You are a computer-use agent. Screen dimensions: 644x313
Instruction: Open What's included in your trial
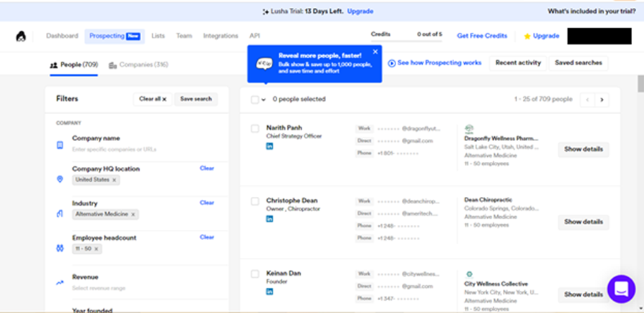[592, 11]
